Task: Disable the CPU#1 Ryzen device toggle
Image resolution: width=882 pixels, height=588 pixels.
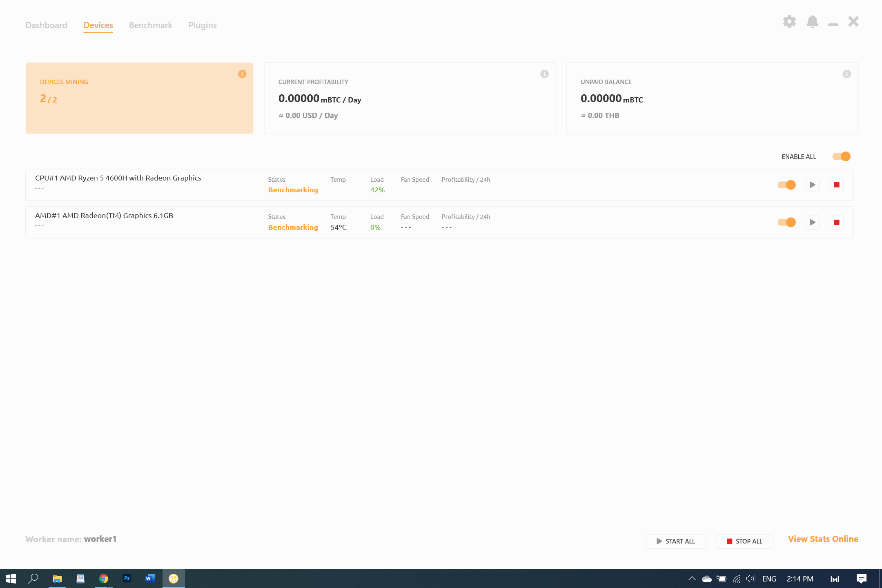Action: coord(786,185)
